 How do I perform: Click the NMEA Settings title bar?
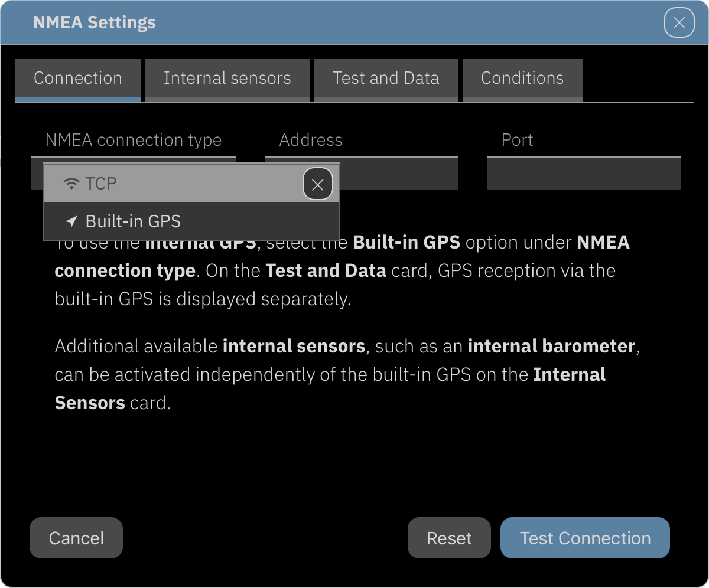tap(95, 22)
